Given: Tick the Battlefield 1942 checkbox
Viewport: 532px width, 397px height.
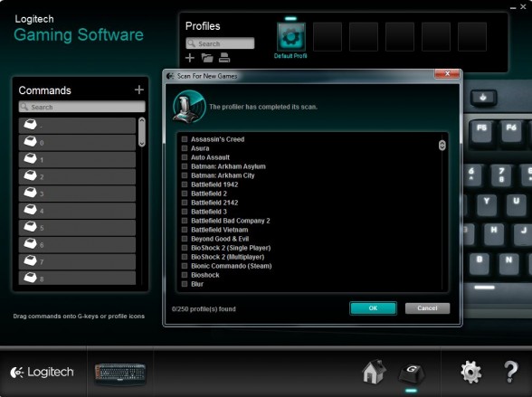Looking at the screenshot, I should [185, 184].
